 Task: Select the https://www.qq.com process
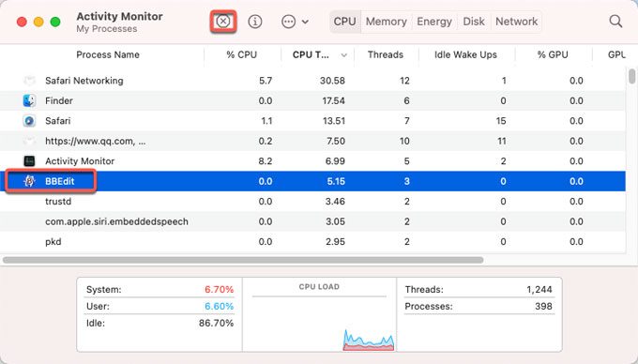tap(95, 141)
